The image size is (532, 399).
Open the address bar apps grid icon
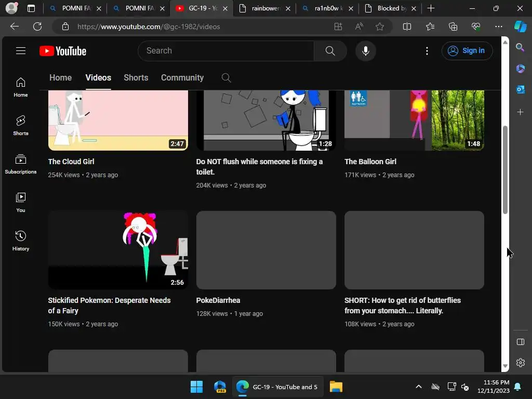(x=338, y=26)
